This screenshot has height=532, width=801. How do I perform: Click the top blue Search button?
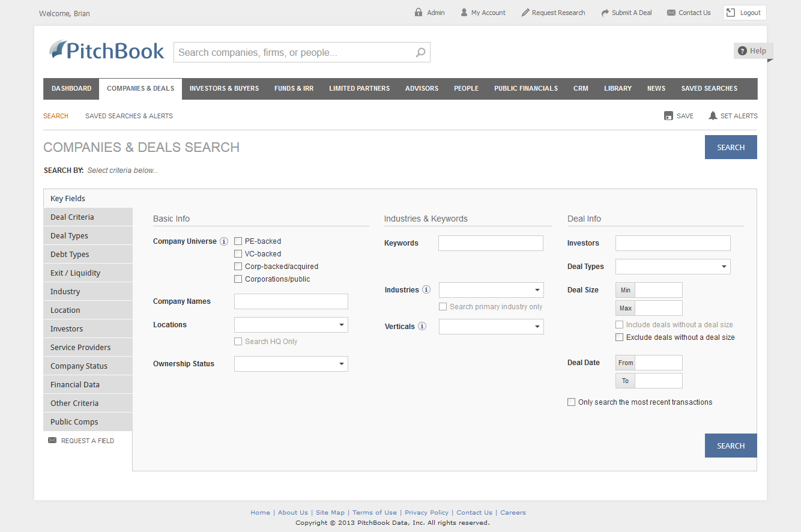click(731, 147)
